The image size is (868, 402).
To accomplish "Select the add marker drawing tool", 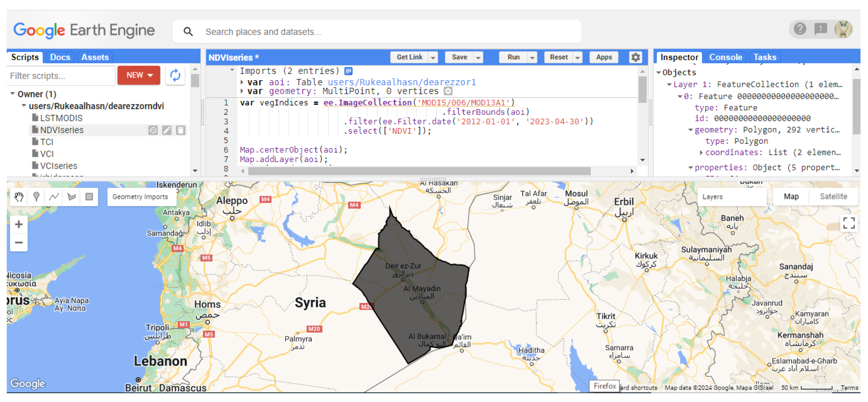I will point(36,197).
